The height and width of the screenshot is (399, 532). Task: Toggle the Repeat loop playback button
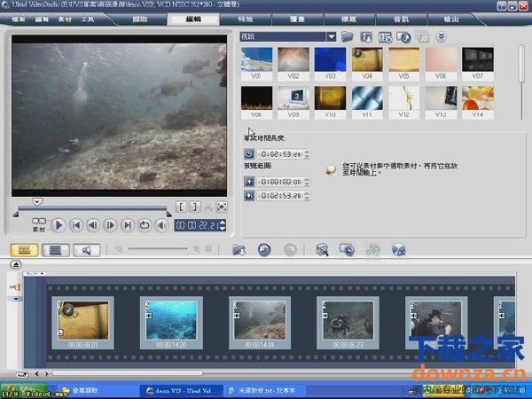point(145,226)
